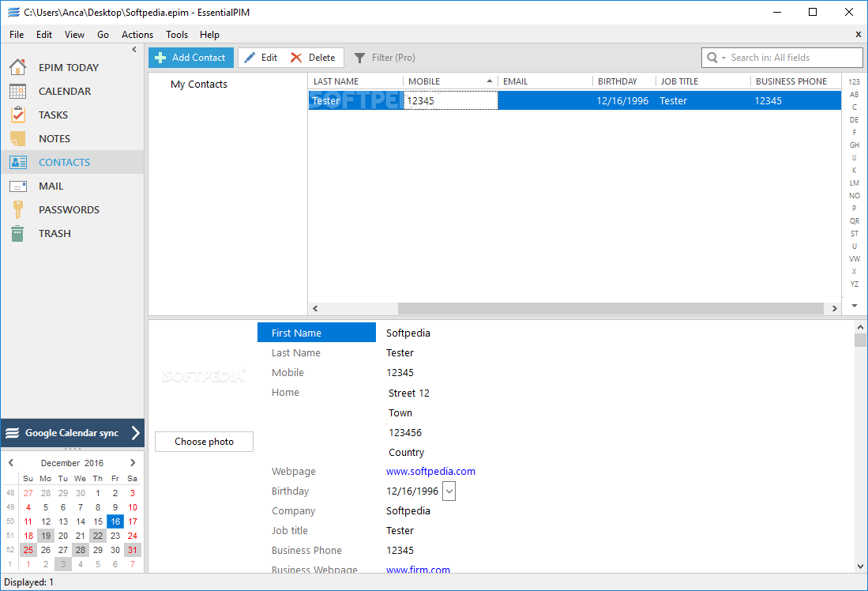Select December 25 in mini calendar
This screenshot has width=868, height=591.
coord(28,550)
